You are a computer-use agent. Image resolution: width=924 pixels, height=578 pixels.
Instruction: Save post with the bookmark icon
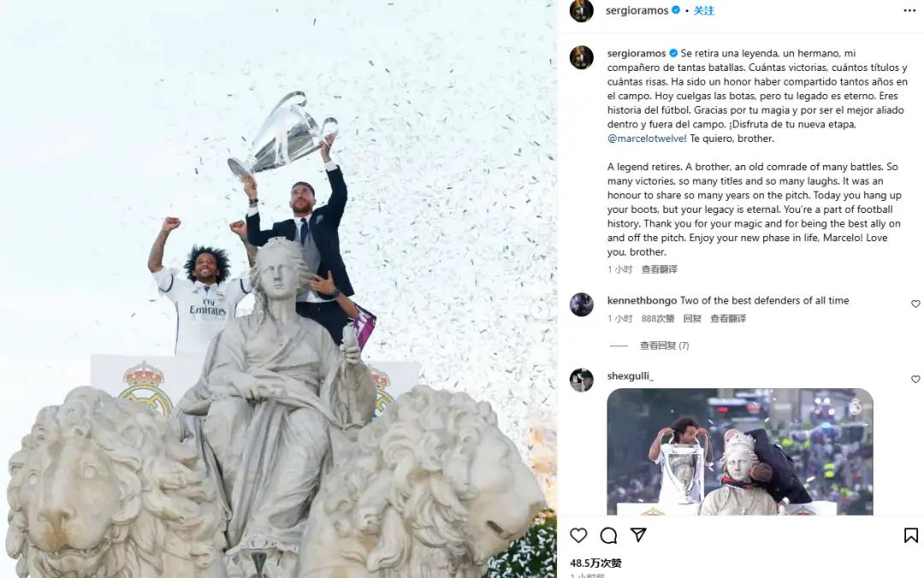coord(910,535)
